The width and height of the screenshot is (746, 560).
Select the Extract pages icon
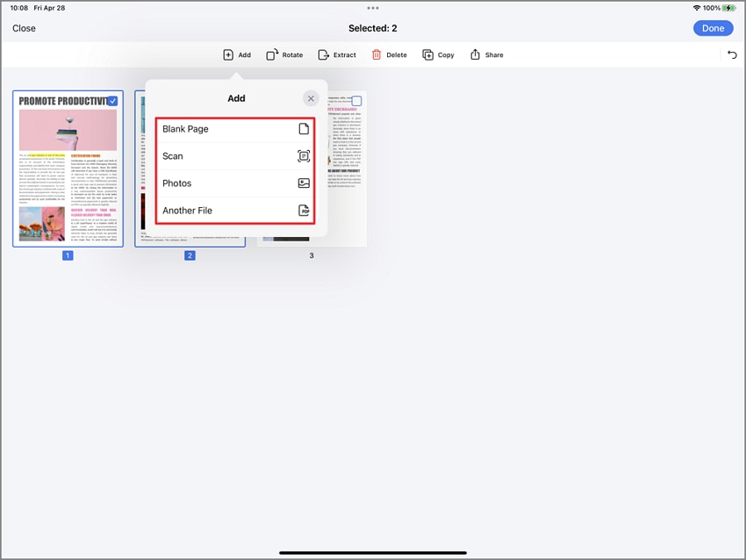coord(324,55)
